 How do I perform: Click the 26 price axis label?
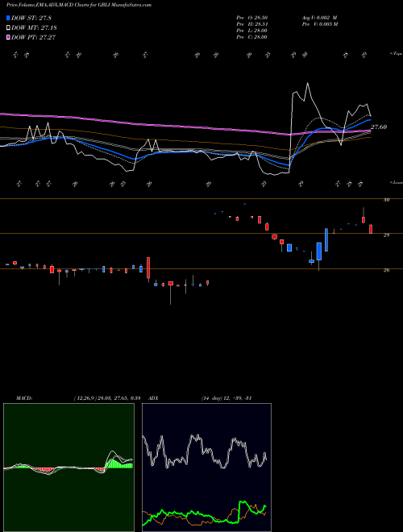pyautogui.click(x=386, y=270)
